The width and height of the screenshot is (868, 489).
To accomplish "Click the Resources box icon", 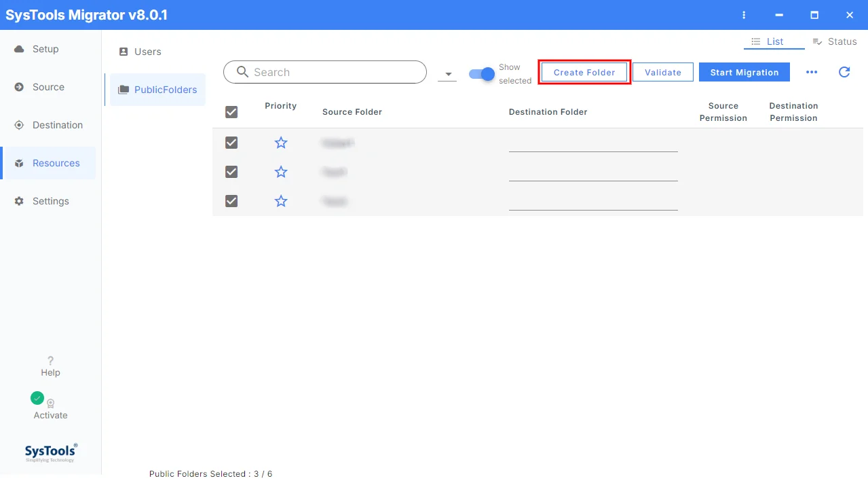I will coord(19,163).
